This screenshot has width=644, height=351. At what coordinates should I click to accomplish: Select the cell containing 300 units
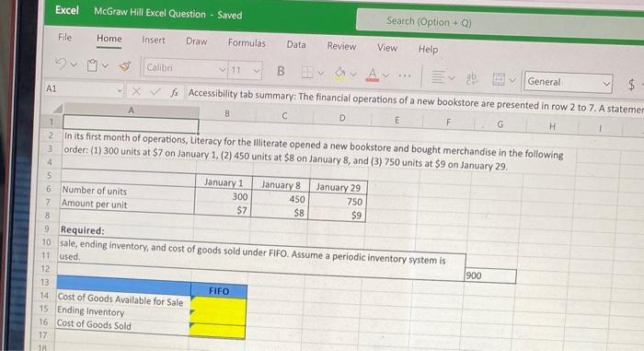pos(223,196)
